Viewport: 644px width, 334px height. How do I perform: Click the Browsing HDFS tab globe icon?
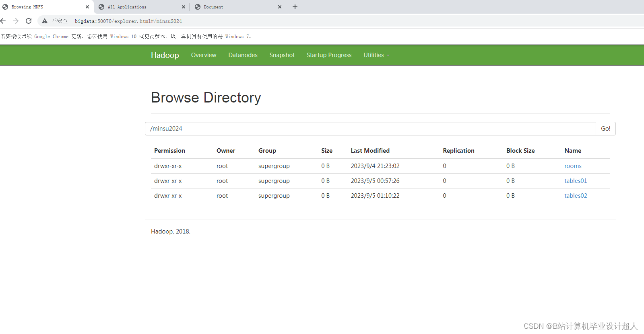5,7
